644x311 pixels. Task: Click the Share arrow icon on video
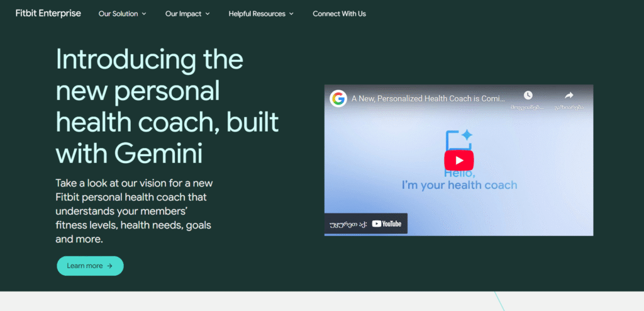[569, 95]
